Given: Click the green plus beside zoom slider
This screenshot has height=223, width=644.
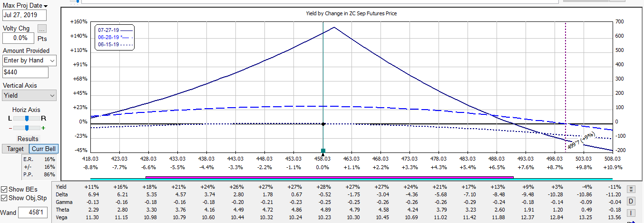Looking at the screenshot, I should tap(43, 128).
